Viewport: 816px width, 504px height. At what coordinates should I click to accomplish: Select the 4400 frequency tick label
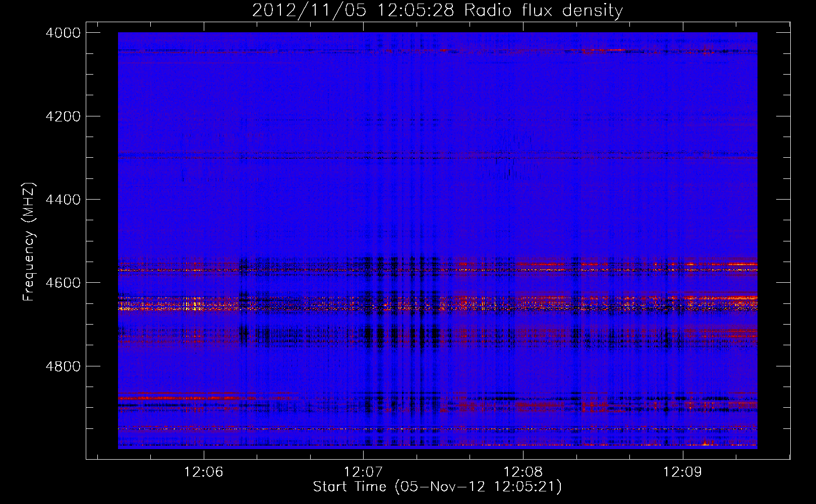point(63,200)
